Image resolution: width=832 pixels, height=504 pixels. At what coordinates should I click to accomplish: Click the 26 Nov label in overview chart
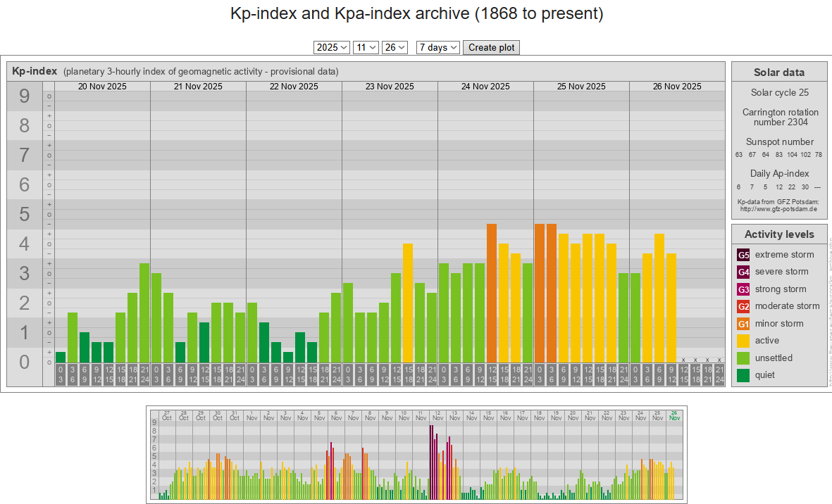[x=674, y=415]
